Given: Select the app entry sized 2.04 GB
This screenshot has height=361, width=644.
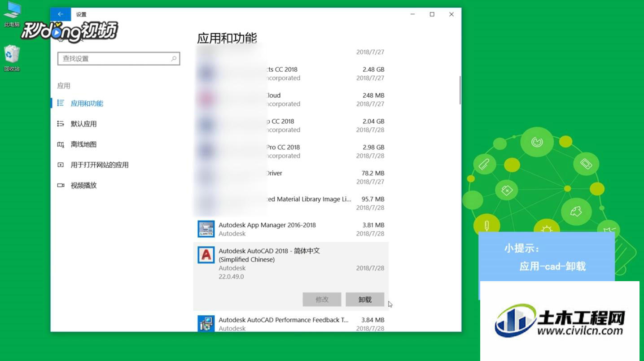Looking at the screenshot, I should [x=291, y=126].
